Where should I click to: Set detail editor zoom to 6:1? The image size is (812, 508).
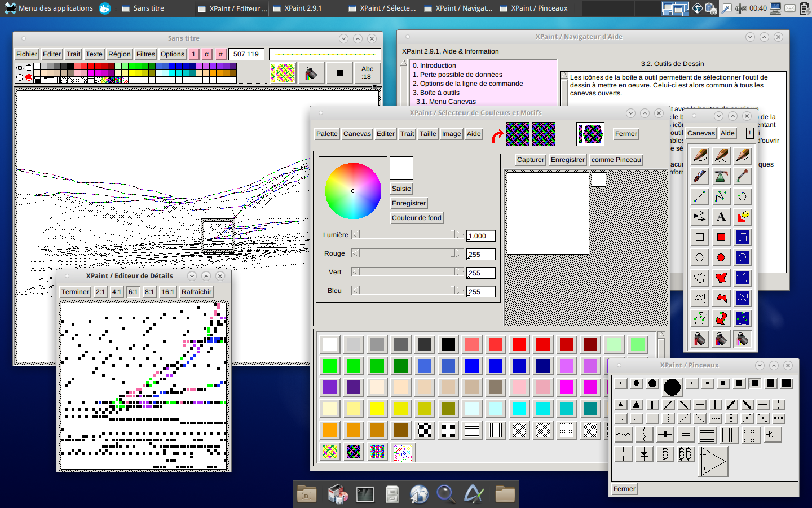coord(133,292)
